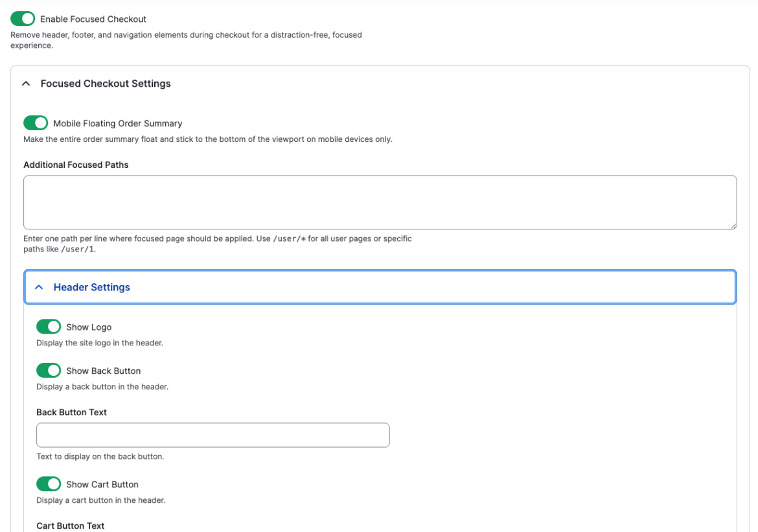Click the Show Back Button label text
Image resolution: width=758 pixels, height=532 pixels.
coord(104,370)
